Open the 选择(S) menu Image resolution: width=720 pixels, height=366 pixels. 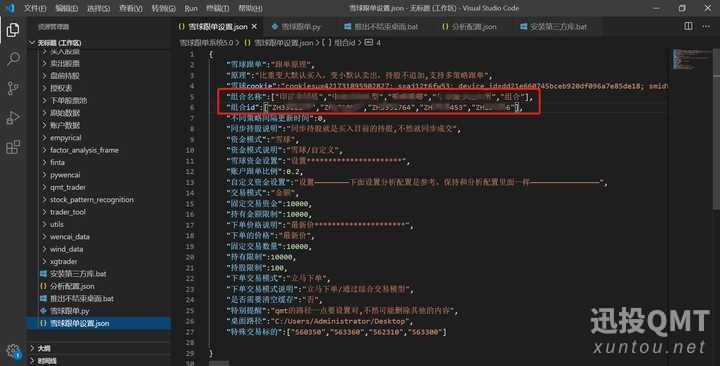coord(98,8)
